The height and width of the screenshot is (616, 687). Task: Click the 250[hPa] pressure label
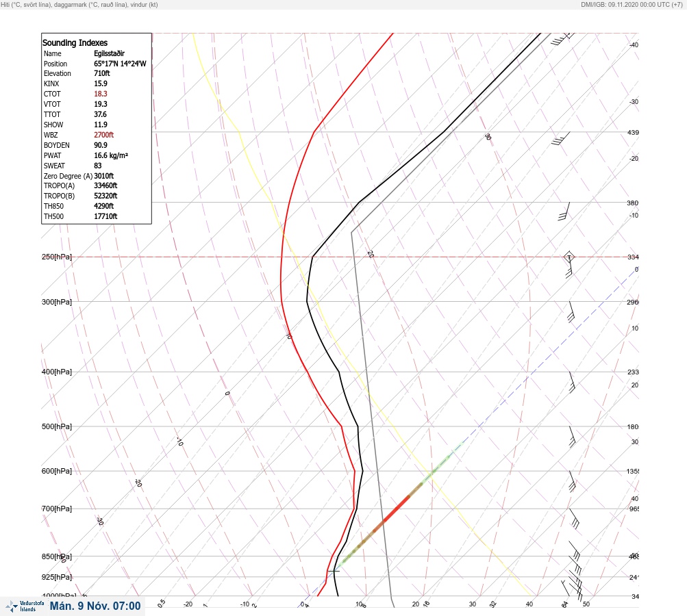(x=57, y=257)
